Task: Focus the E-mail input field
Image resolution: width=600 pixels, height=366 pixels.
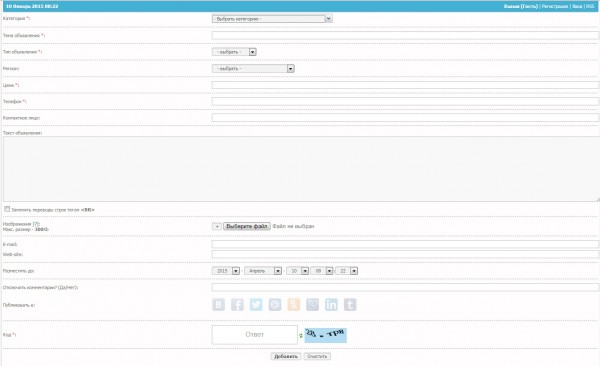Action: 405,244
